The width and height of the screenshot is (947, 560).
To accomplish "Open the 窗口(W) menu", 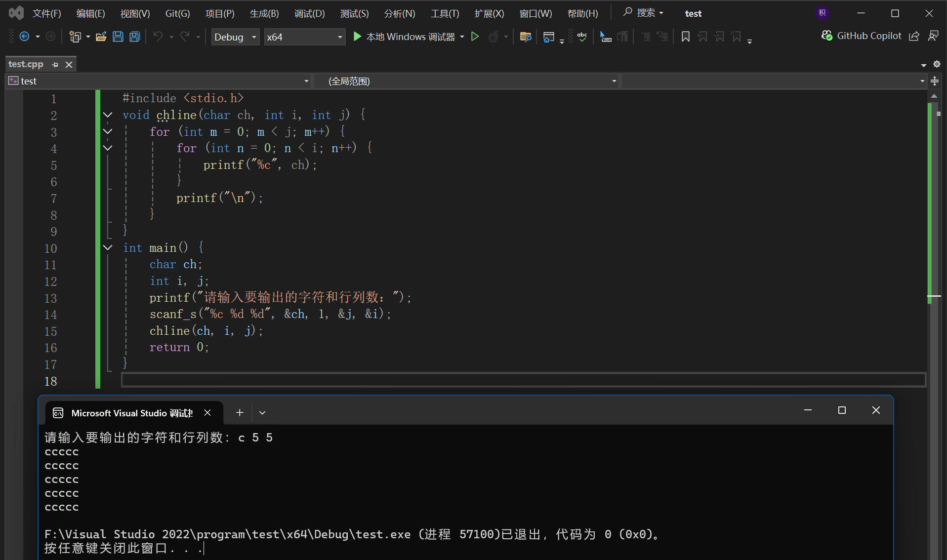I will [536, 13].
